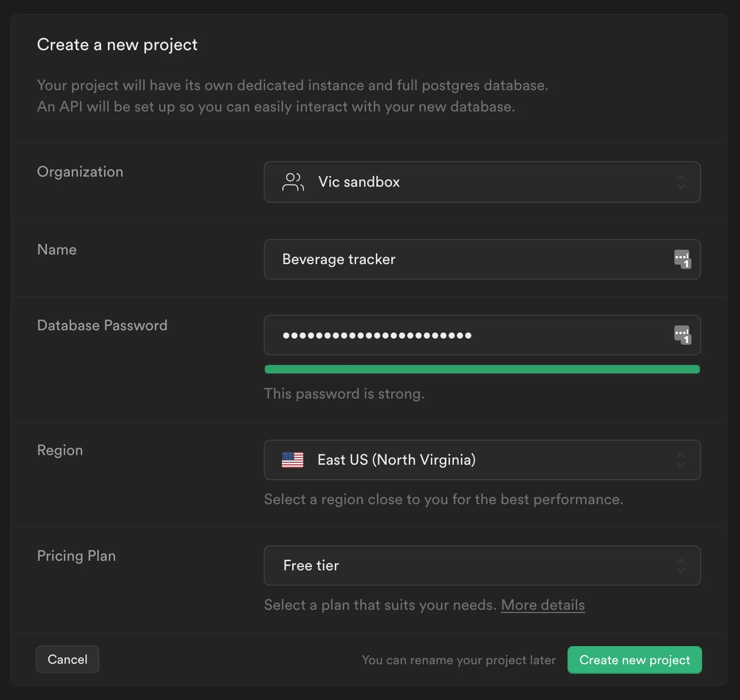Expand the Organization selector using its chevron arrows
This screenshot has width=740, height=700.
coord(681,182)
